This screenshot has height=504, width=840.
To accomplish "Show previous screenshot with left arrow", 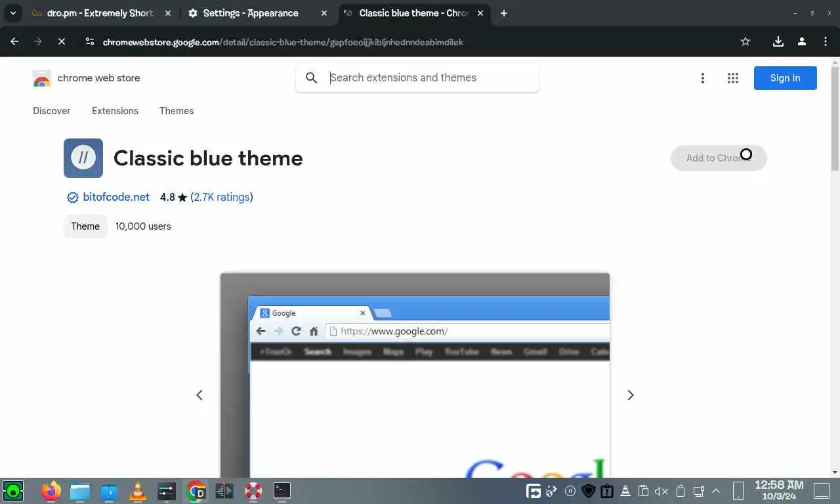I will 199,395.
